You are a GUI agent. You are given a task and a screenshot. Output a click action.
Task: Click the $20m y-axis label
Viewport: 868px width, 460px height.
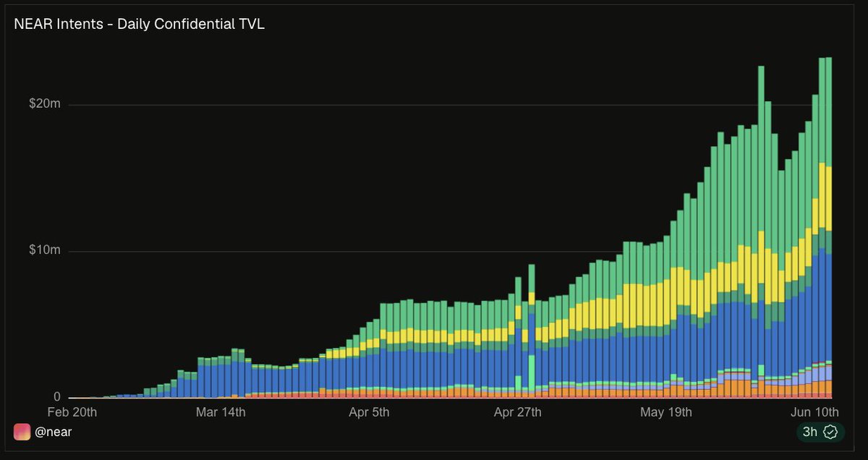click(x=45, y=104)
